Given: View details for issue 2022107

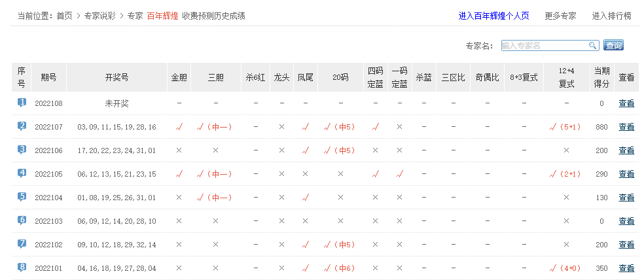Looking at the screenshot, I should [x=626, y=127].
